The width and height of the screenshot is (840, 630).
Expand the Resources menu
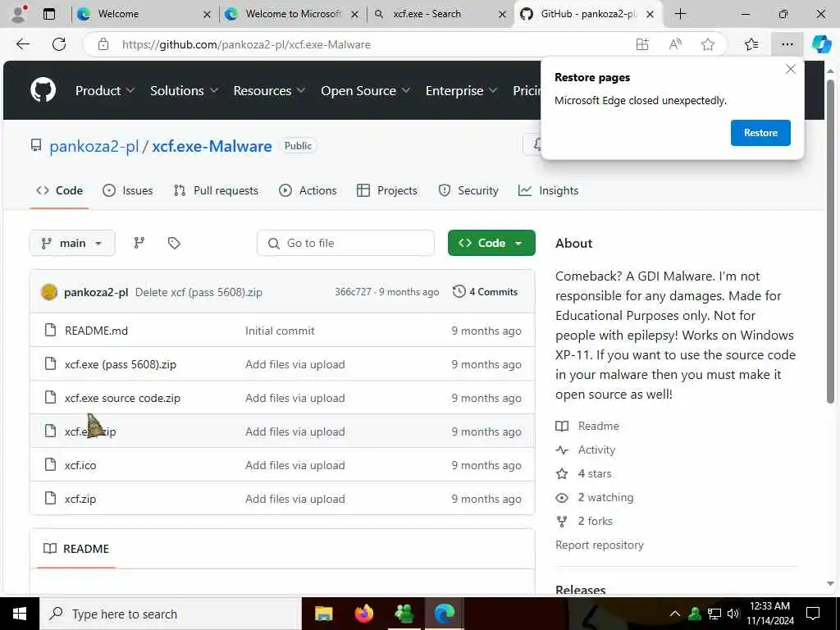[x=269, y=90]
